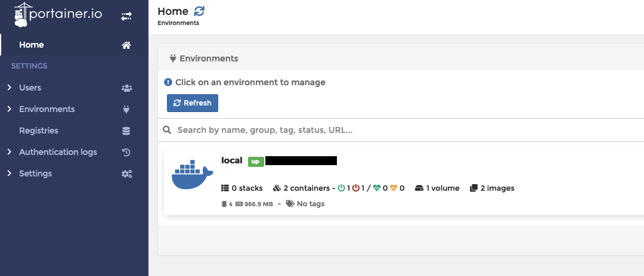The height and width of the screenshot is (276, 644).
Task: Click the 966.9 MB memory value
Action: pos(259,204)
